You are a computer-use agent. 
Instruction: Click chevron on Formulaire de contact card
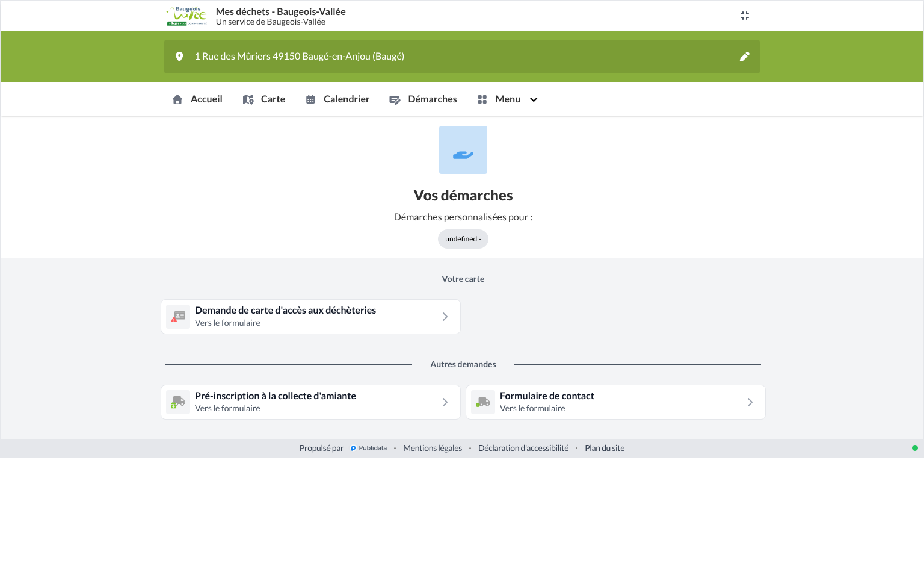tap(750, 402)
